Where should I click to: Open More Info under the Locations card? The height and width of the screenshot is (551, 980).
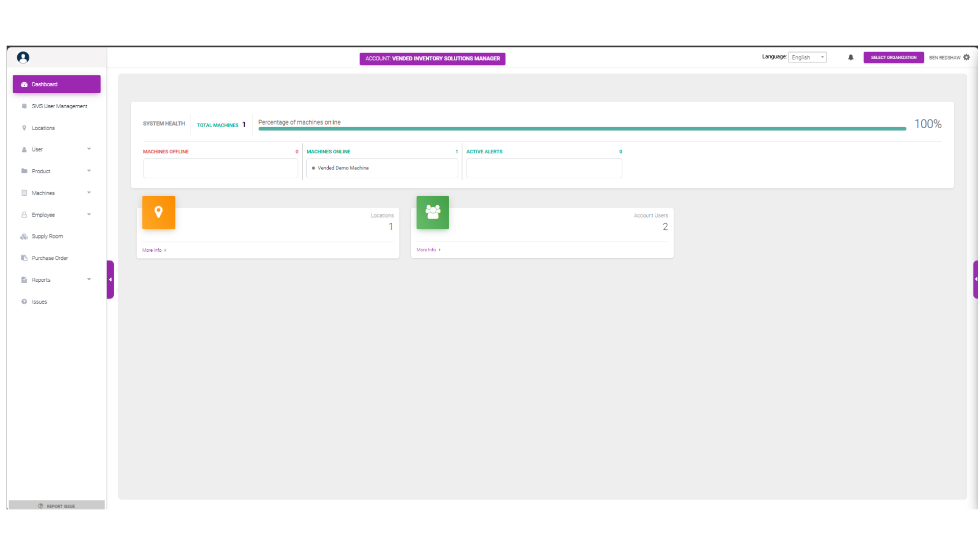(x=154, y=250)
